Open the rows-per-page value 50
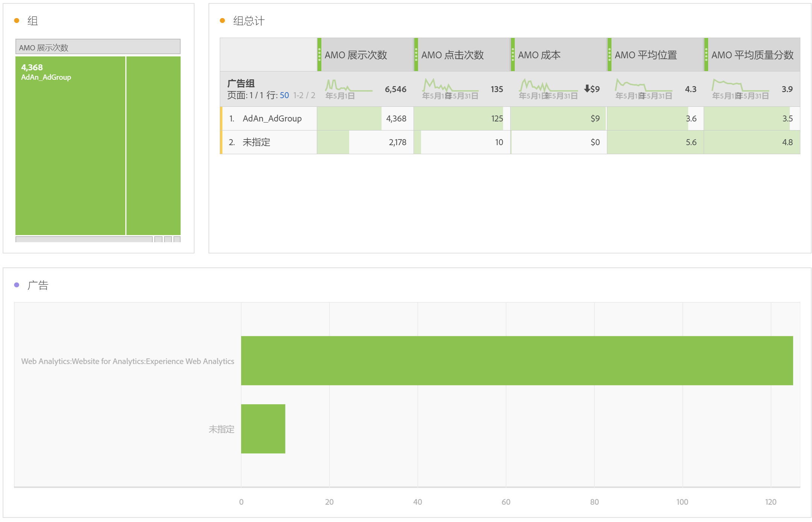 pos(284,96)
